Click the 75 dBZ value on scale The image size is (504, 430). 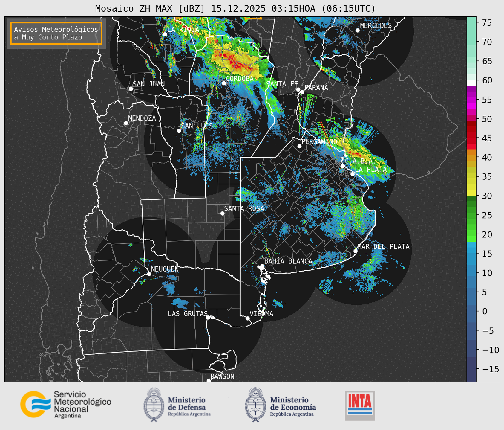[x=487, y=23]
